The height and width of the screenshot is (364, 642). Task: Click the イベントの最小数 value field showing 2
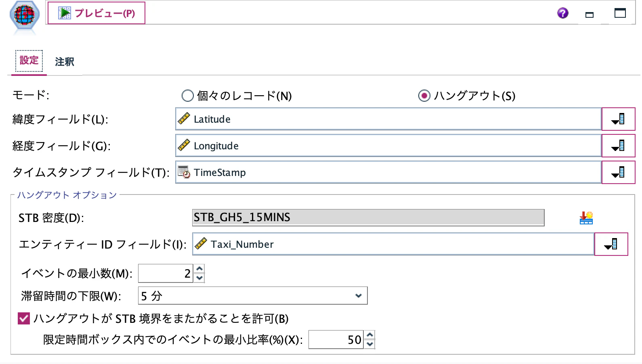[x=166, y=273]
